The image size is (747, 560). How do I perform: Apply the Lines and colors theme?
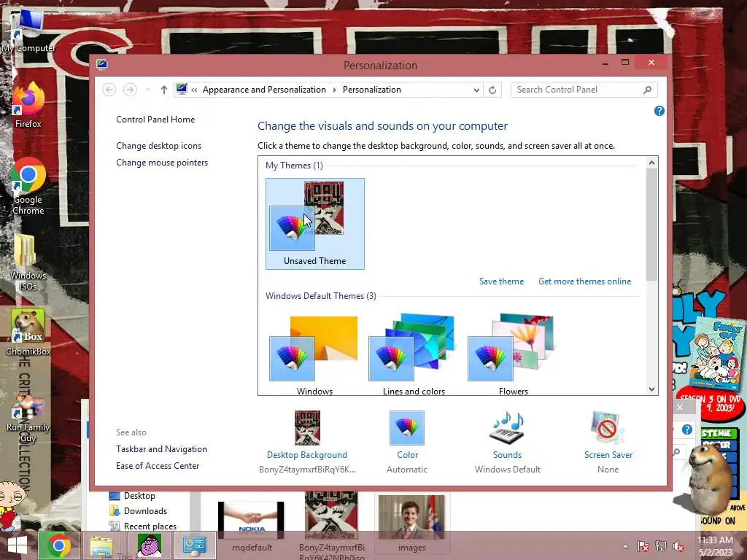[x=413, y=354]
